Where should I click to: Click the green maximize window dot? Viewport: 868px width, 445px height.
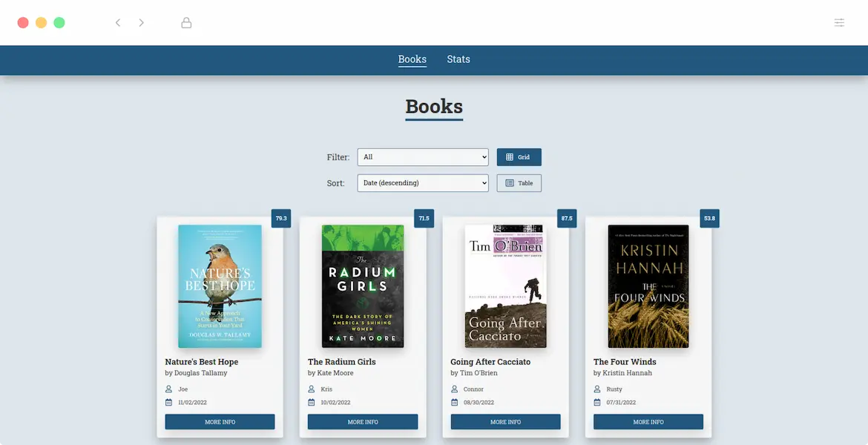tap(59, 23)
